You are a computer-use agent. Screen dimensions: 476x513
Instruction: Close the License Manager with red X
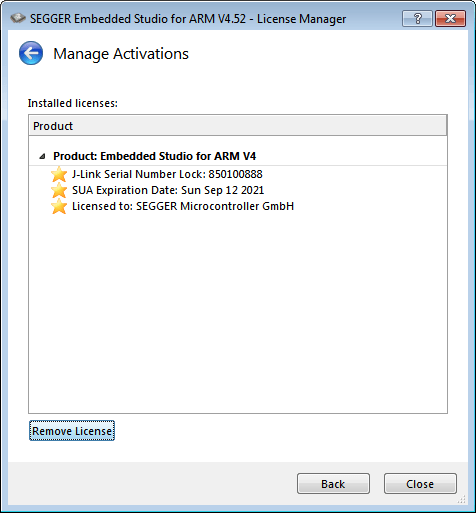(450, 18)
